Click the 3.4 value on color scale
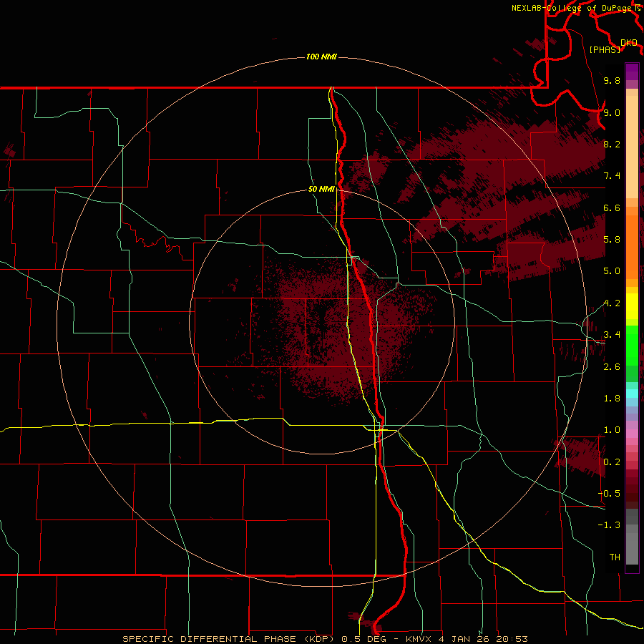The width and height of the screenshot is (644, 644). 612,335
